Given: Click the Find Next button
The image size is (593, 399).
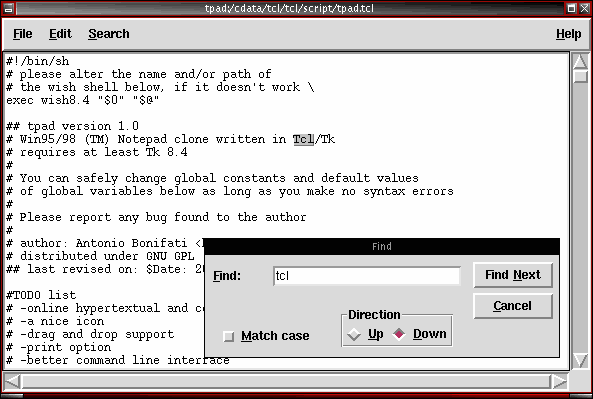Looking at the screenshot, I should [513, 275].
